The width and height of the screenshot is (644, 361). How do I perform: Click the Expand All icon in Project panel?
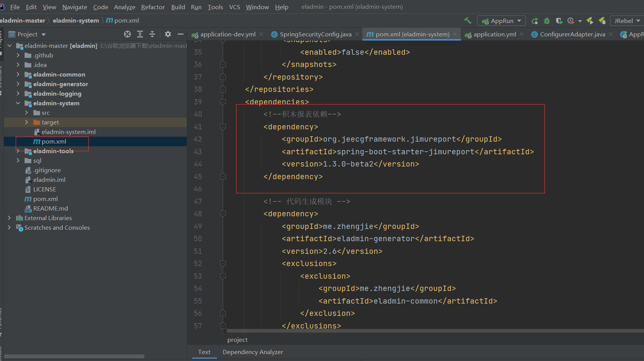(140, 34)
